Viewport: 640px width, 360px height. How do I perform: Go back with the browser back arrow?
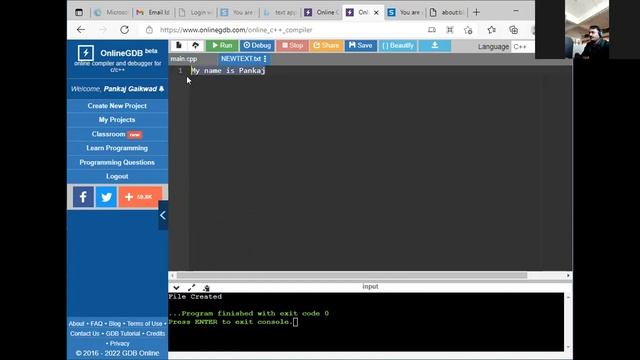click(81, 30)
